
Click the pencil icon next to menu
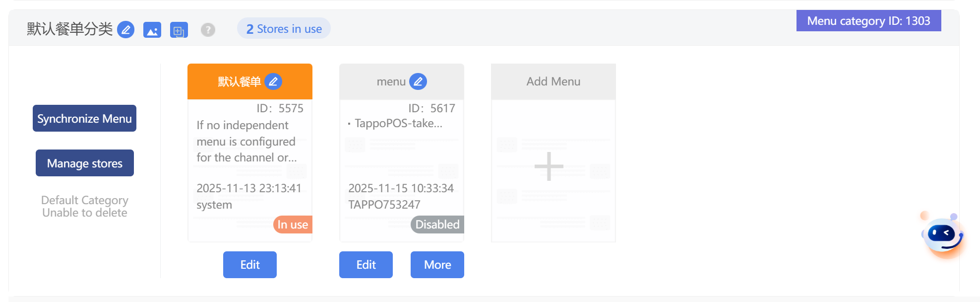point(418,81)
